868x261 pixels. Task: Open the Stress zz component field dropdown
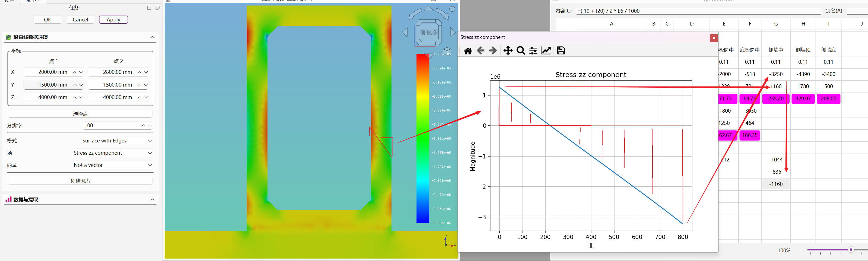pos(113,153)
